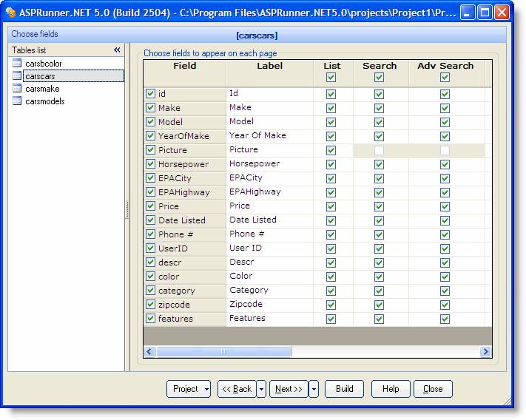This screenshot has height=420, width=526.
Task: Click the Build button
Action: tap(344, 389)
